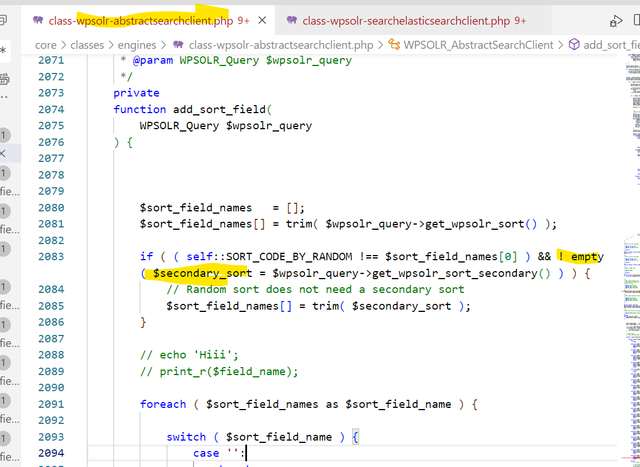Click "case ''" on line 2094
The image size is (640, 467).
[216, 453]
